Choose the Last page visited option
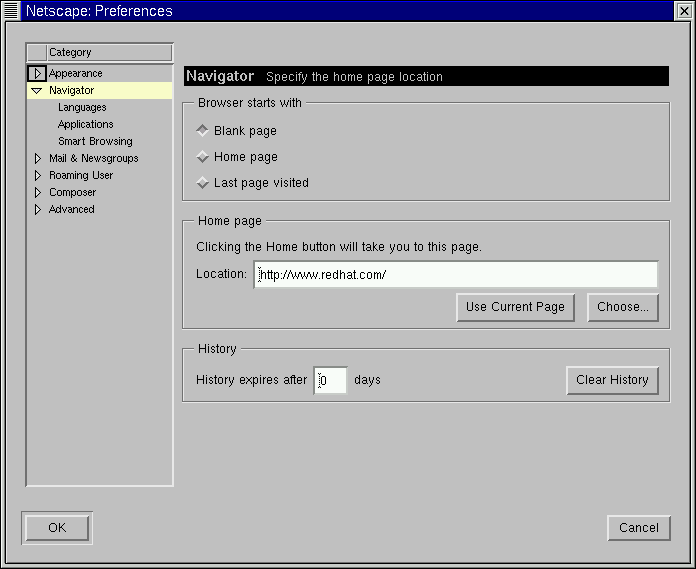Image resolution: width=696 pixels, height=569 pixels. [x=203, y=183]
